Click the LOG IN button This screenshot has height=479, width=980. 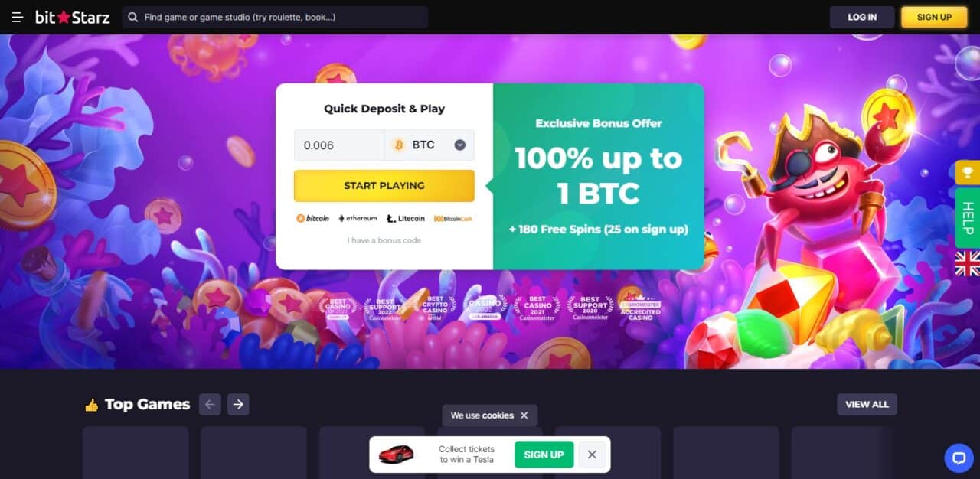[x=862, y=17]
